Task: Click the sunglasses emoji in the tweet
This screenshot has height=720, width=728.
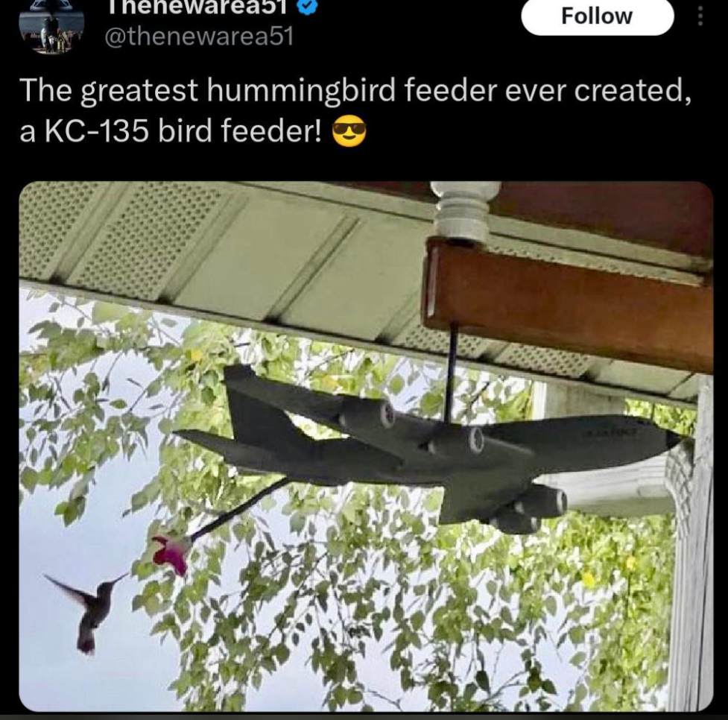Action: (x=349, y=132)
